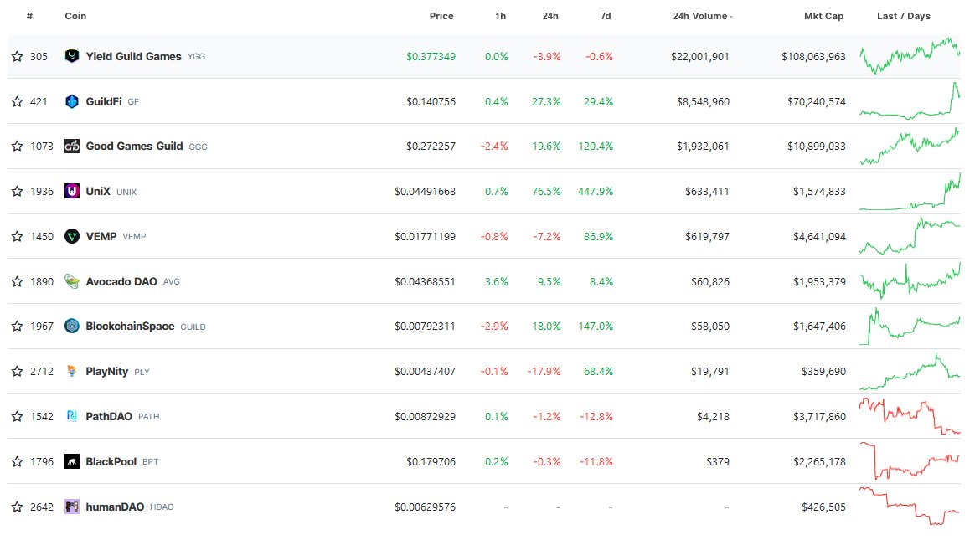Click the YGG price $0.377349

pos(431,56)
